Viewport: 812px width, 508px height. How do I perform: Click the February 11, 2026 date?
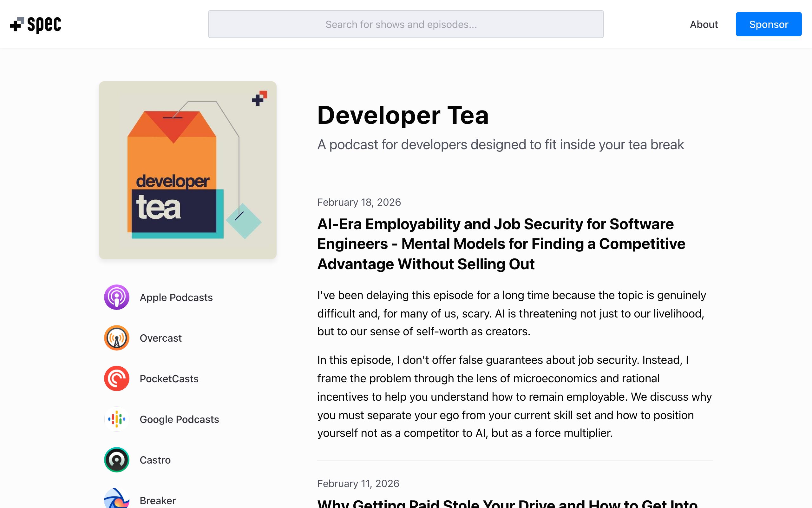(358, 484)
